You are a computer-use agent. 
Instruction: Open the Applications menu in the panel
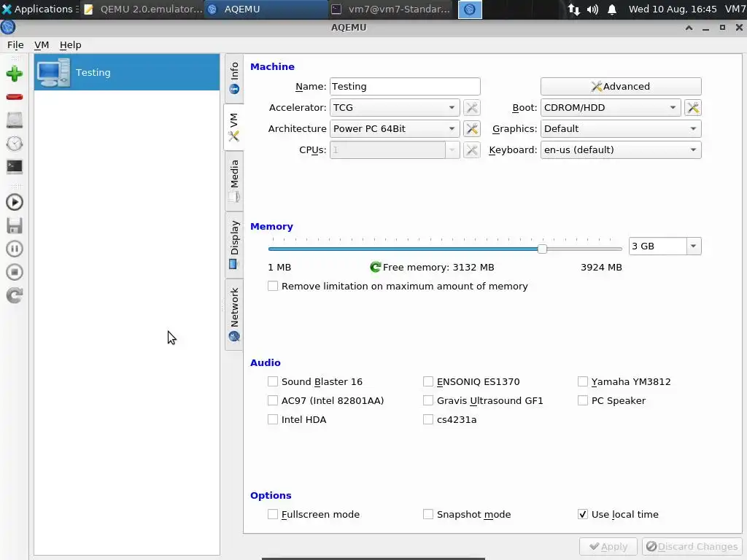(39, 9)
